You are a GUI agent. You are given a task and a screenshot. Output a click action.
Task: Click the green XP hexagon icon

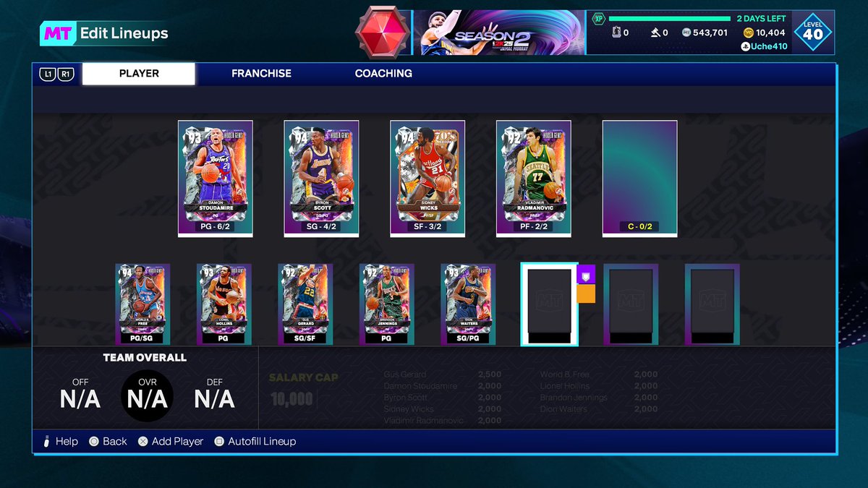[x=598, y=19]
